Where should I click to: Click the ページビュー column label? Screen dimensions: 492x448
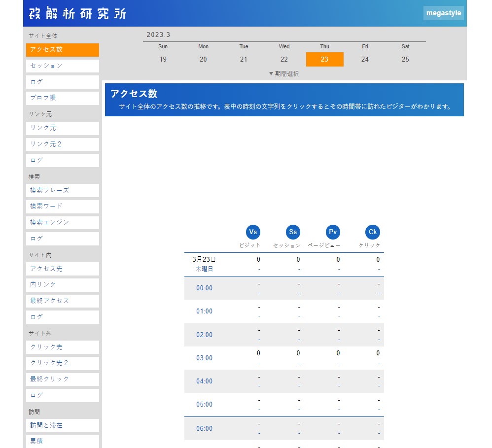(324, 245)
